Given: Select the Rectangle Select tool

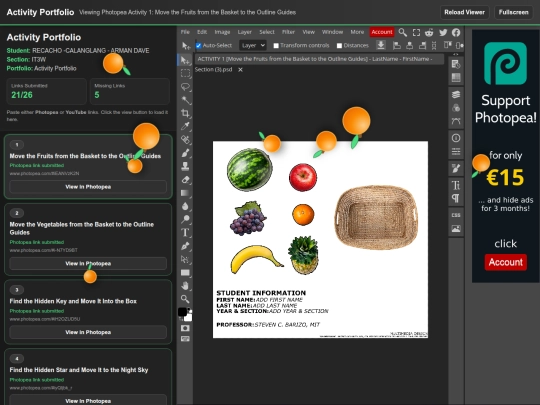Looking at the screenshot, I should pyautogui.click(x=185, y=73).
